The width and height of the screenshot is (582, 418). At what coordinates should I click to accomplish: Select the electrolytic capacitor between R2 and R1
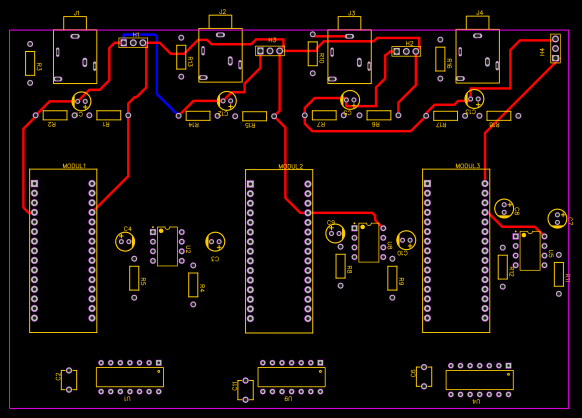(x=81, y=101)
